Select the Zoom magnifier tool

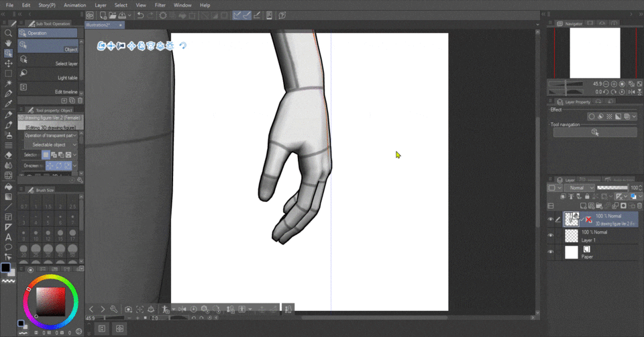click(x=8, y=33)
